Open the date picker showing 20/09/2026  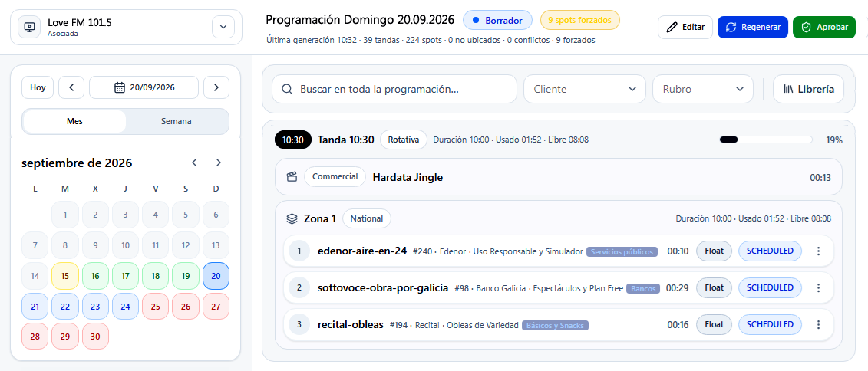144,87
